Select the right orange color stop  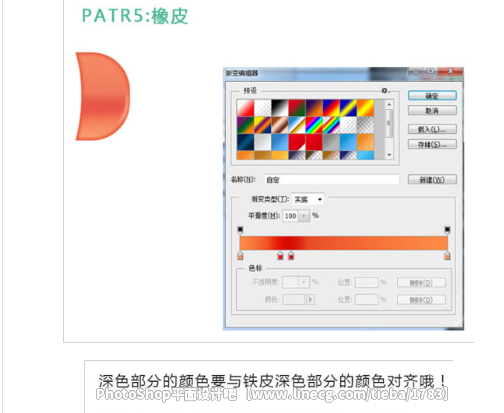[x=447, y=256]
